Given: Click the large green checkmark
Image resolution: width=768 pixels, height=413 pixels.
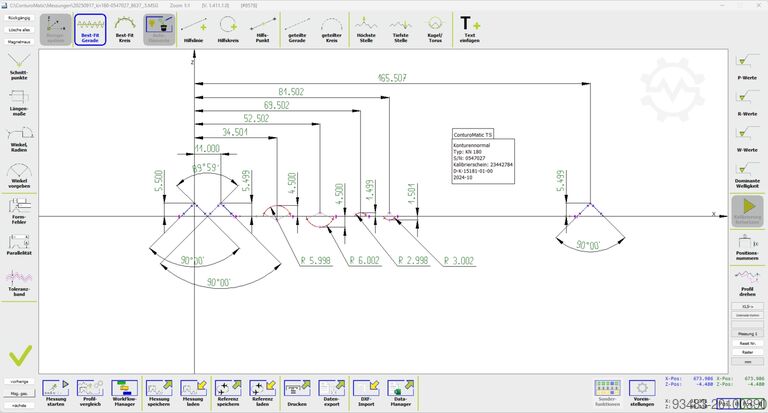Looking at the screenshot, I should click(18, 355).
